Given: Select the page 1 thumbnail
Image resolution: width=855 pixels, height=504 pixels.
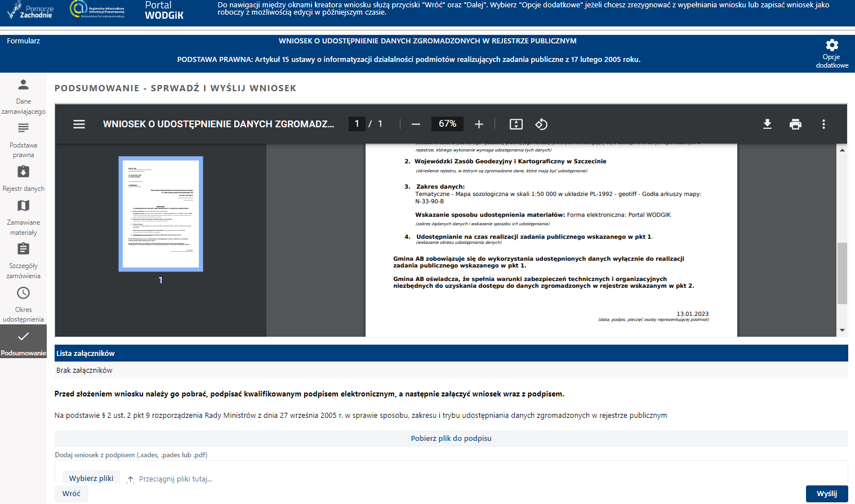Looking at the screenshot, I should [161, 214].
